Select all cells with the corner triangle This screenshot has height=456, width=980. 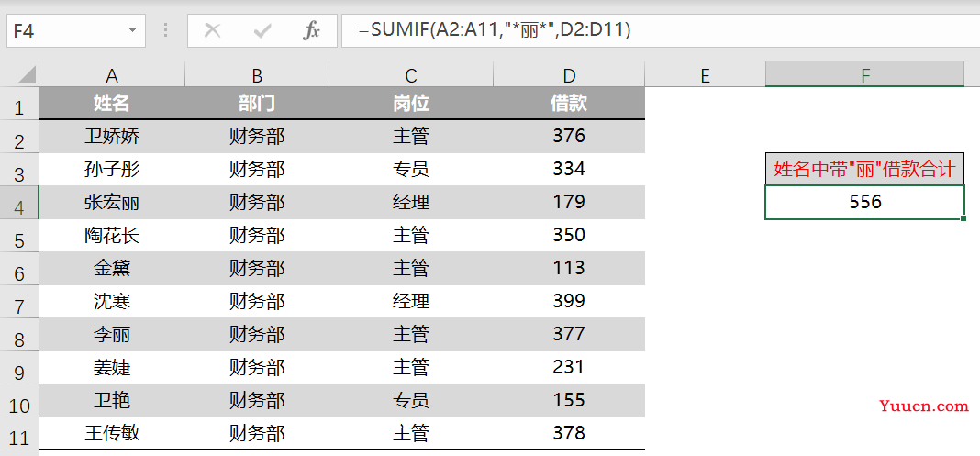[26, 76]
